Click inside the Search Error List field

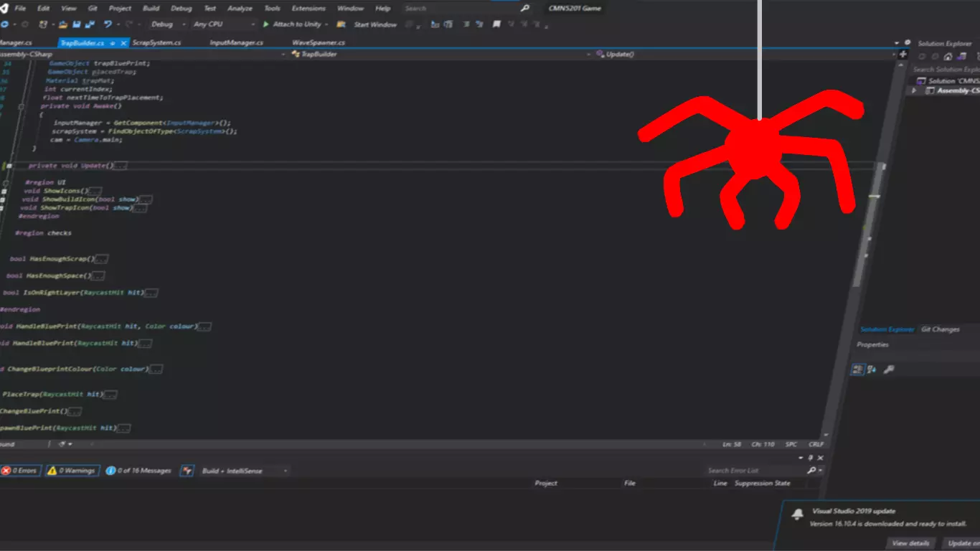click(x=746, y=471)
